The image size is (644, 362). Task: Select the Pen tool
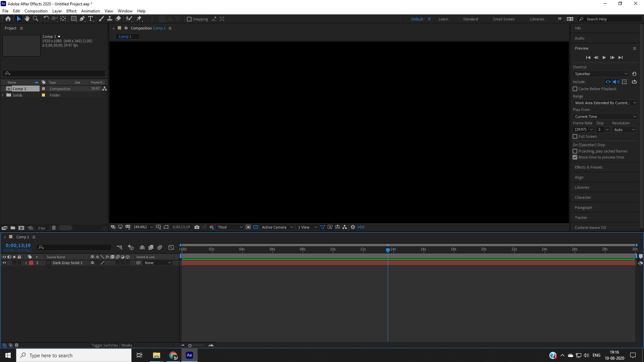[82, 19]
